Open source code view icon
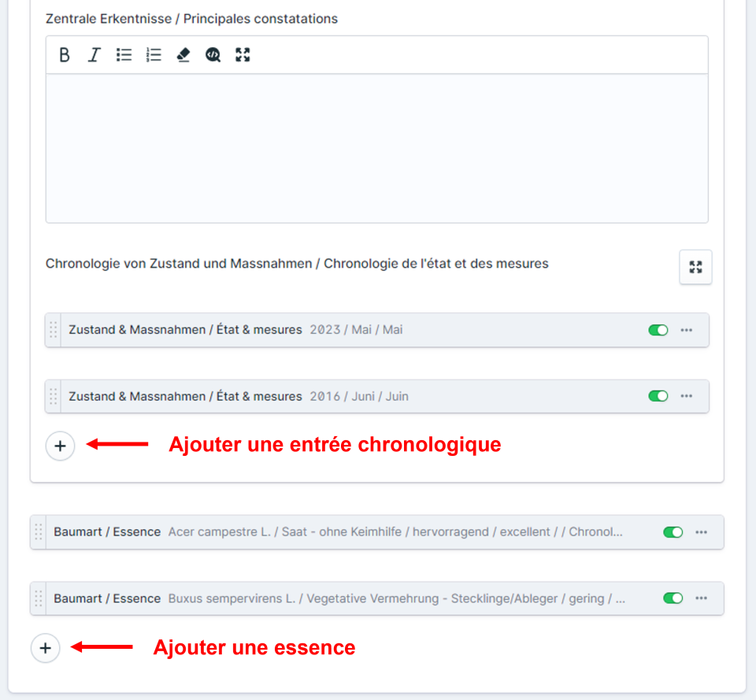 point(213,55)
